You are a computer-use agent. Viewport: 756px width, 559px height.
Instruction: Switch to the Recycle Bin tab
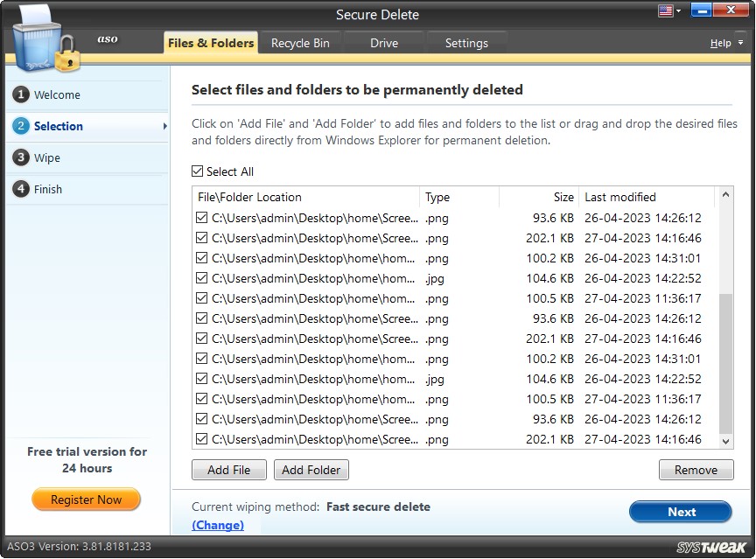click(x=301, y=42)
